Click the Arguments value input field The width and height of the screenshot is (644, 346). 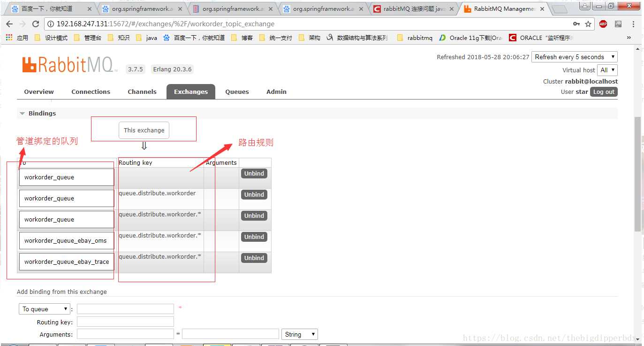[x=230, y=334]
